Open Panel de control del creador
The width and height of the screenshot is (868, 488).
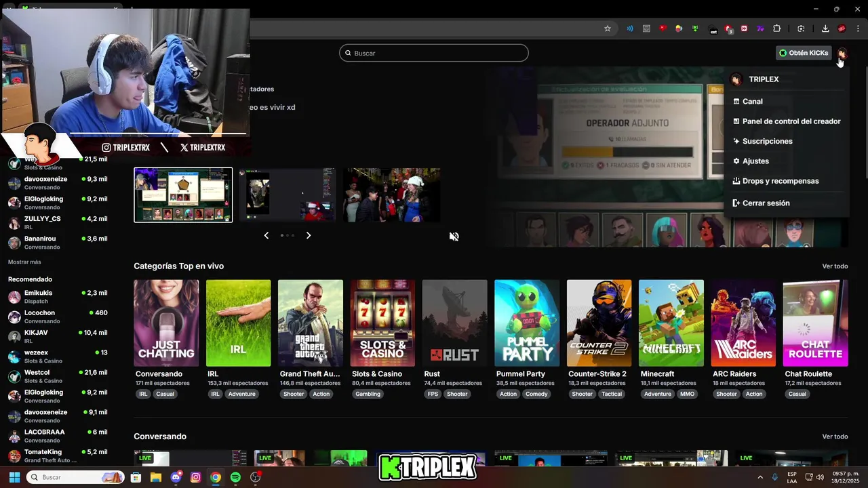coord(787,121)
